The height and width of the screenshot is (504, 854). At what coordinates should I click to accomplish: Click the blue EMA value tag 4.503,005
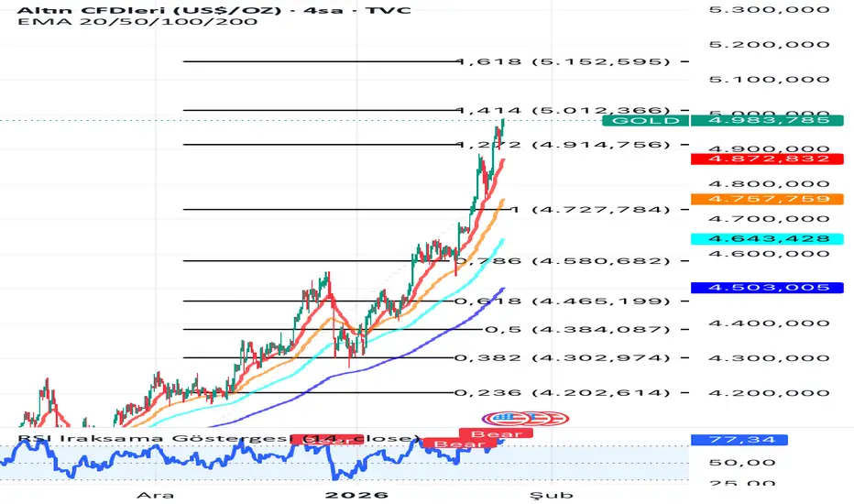pos(767,288)
